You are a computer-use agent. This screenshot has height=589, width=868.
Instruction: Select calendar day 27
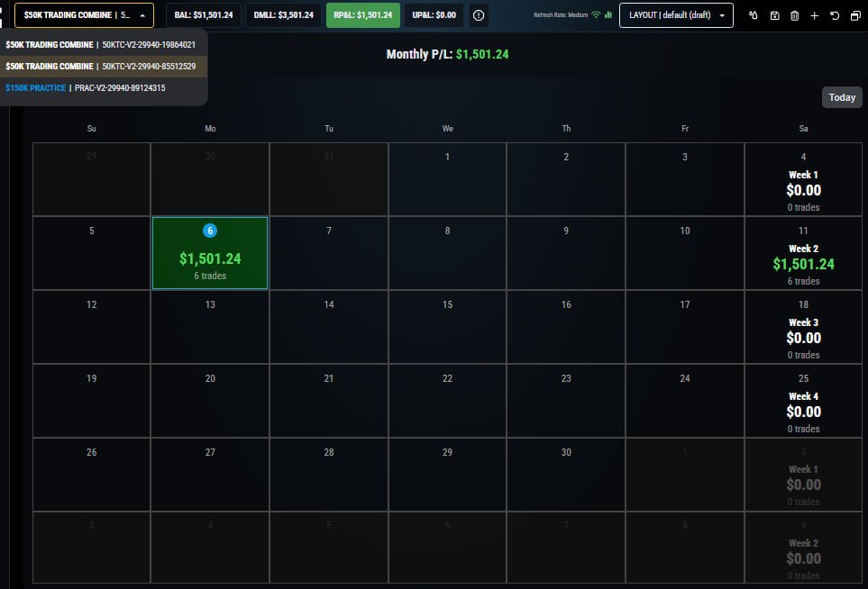[x=210, y=475]
